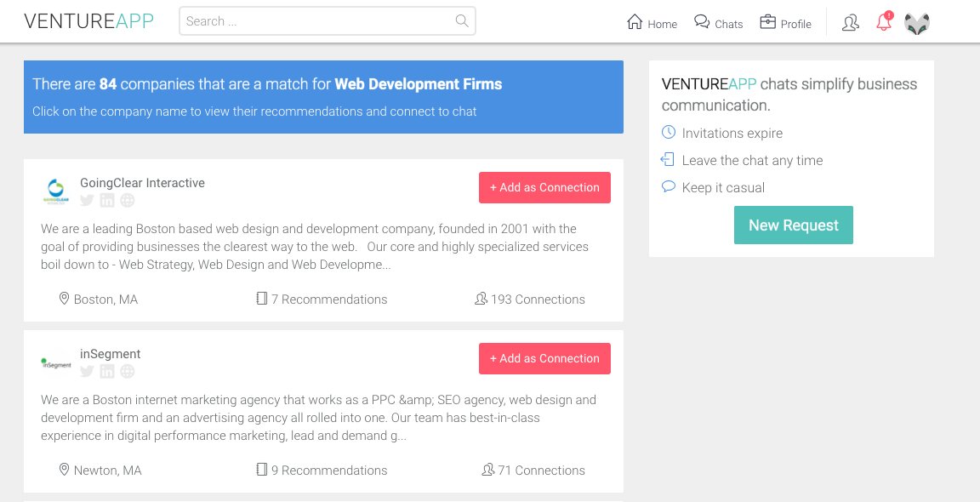Open GoingClear Interactive company name
This screenshot has width=980, height=502.
click(x=143, y=183)
